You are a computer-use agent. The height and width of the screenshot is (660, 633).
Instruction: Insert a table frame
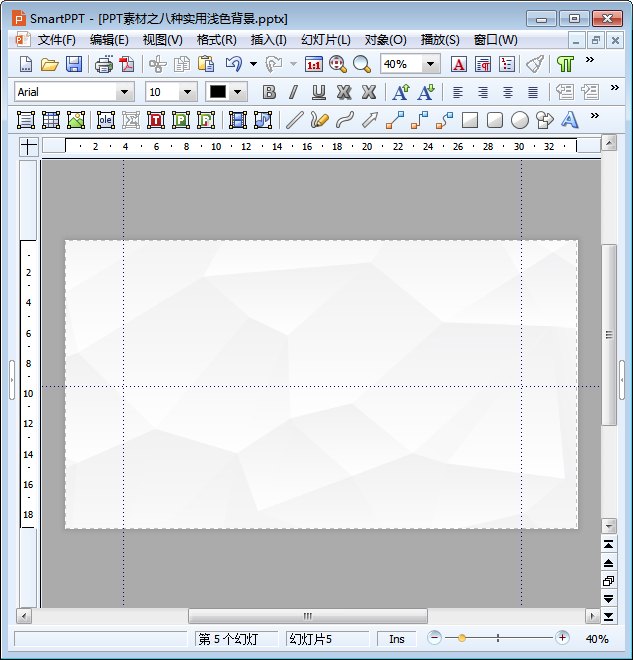[51, 120]
